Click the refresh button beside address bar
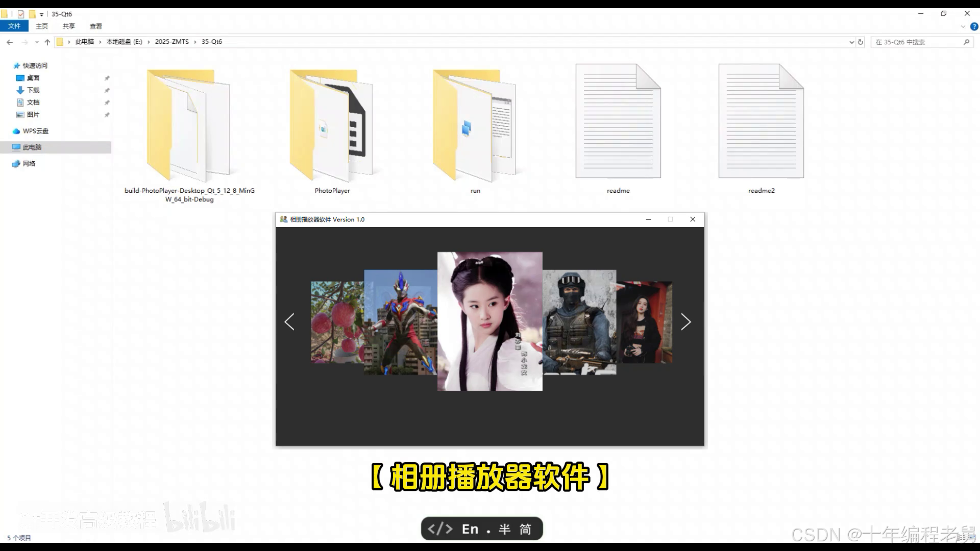 pos(861,42)
